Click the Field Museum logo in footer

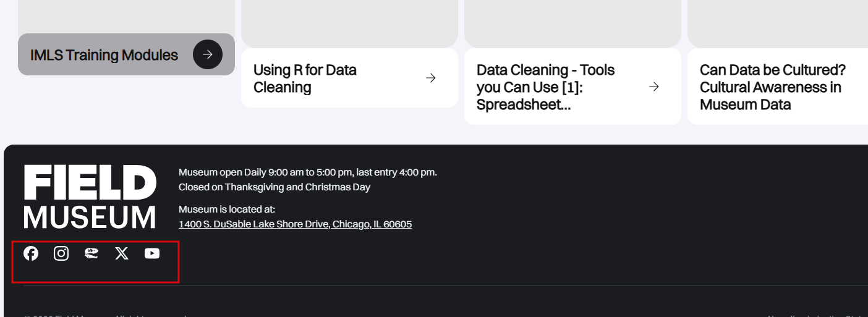[90, 197]
